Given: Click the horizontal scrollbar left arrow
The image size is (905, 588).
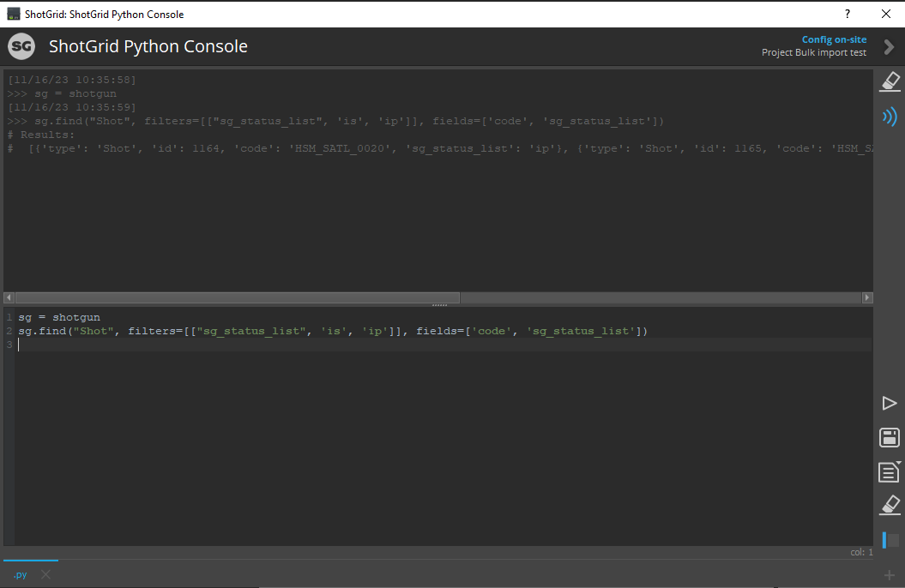Looking at the screenshot, I should click(x=8, y=297).
